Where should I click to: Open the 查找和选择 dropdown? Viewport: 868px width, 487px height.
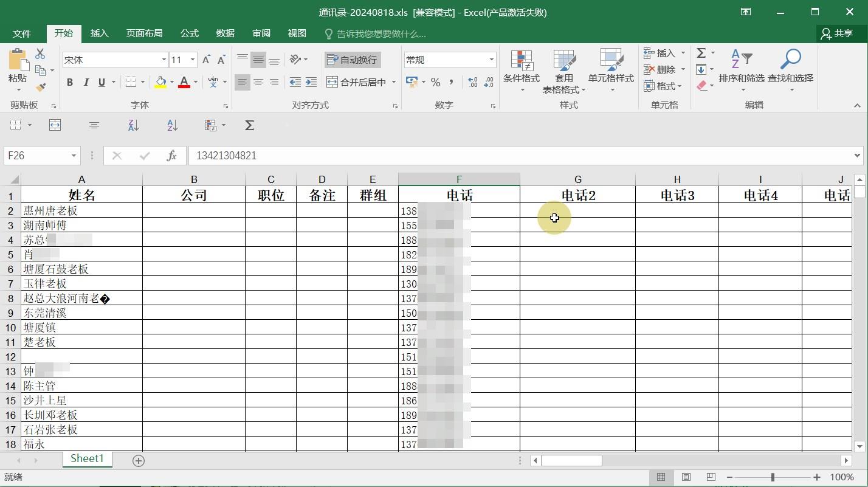(790, 72)
